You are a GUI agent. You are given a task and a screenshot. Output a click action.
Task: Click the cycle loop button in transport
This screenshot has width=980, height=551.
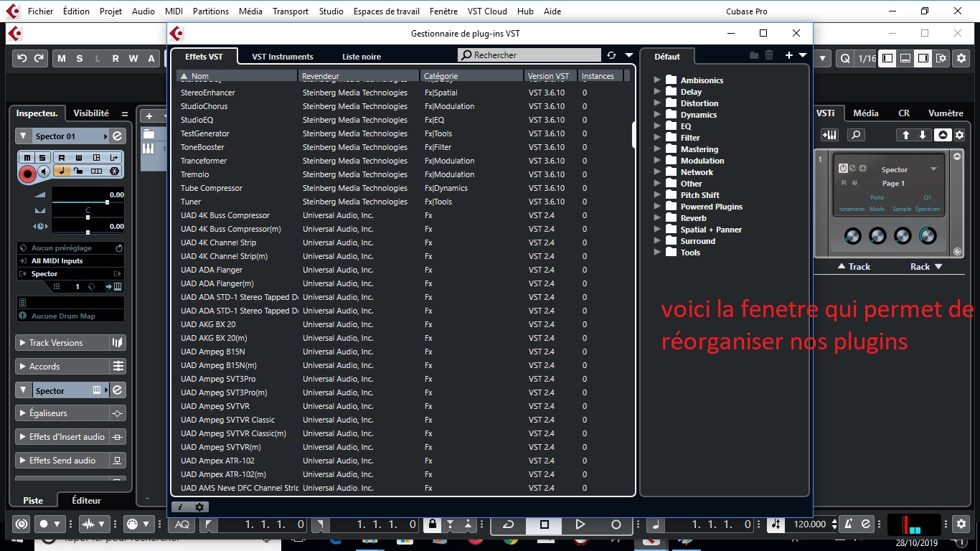point(509,524)
